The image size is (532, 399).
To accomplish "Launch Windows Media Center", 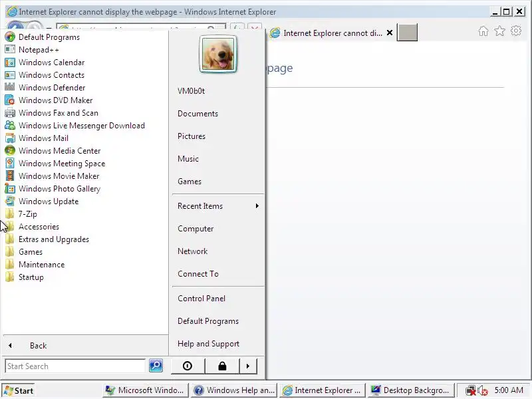I will (53, 151).
